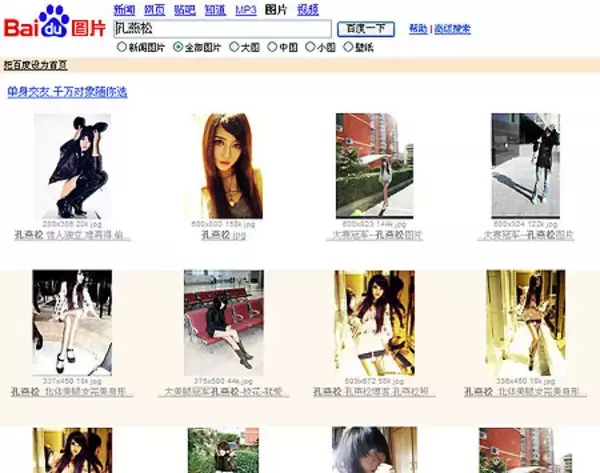Click caption 大赛冠军-孔燕松图片 under red building thumbnail
The height and width of the screenshot is (473, 600).
click(x=377, y=235)
